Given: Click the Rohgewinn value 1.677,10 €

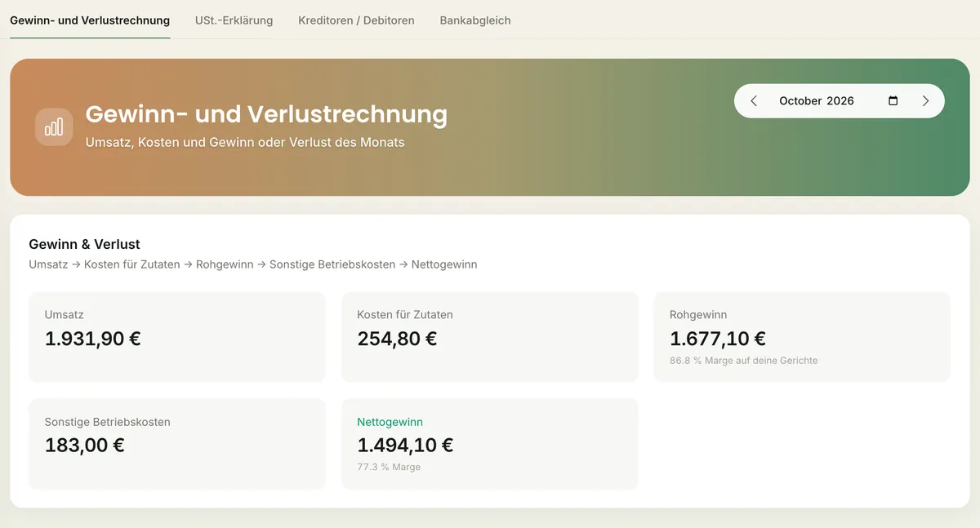Looking at the screenshot, I should [718, 339].
